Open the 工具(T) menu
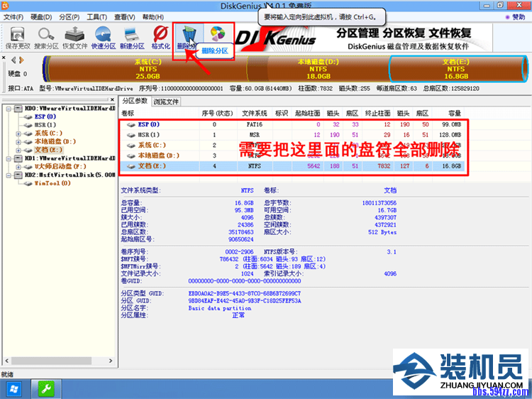Image resolution: width=532 pixels, height=399 pixels. pos(96,16)
